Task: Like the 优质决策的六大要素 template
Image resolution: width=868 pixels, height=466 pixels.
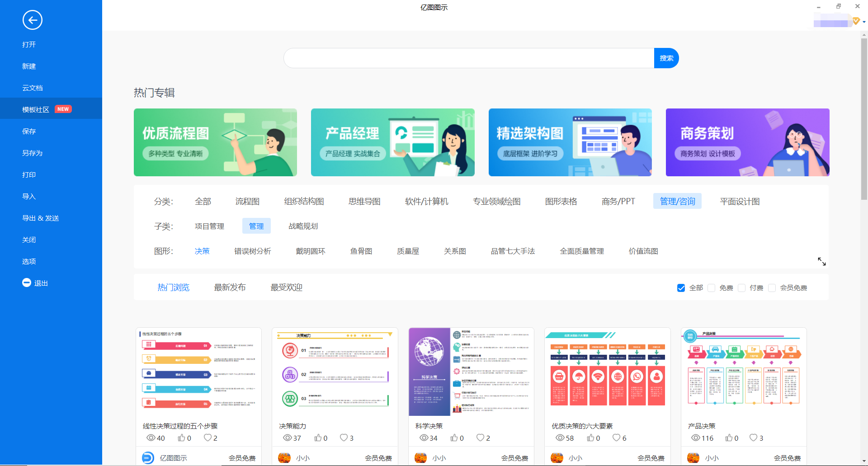Action: pos(590,438)
